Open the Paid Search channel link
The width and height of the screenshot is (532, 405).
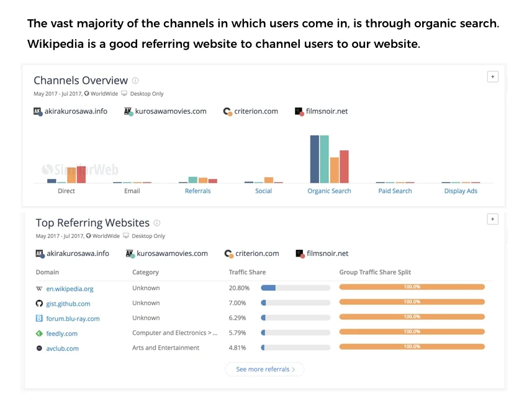395,191
